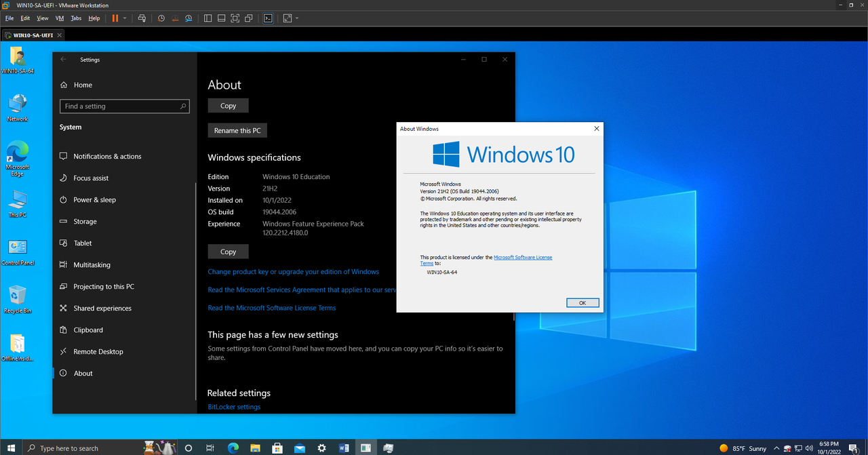Toggle the VMware library sidebar view icon

click(x=208, y=18)
